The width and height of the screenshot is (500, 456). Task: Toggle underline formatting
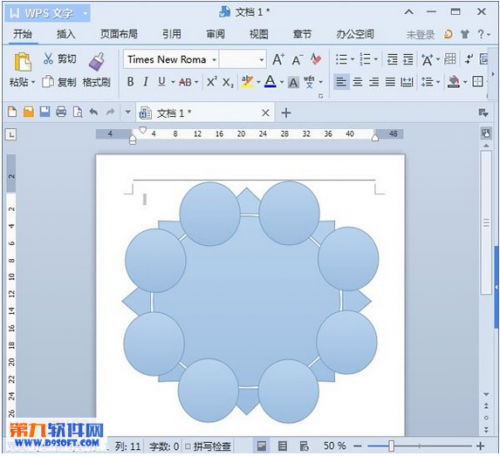pos(162,82)
